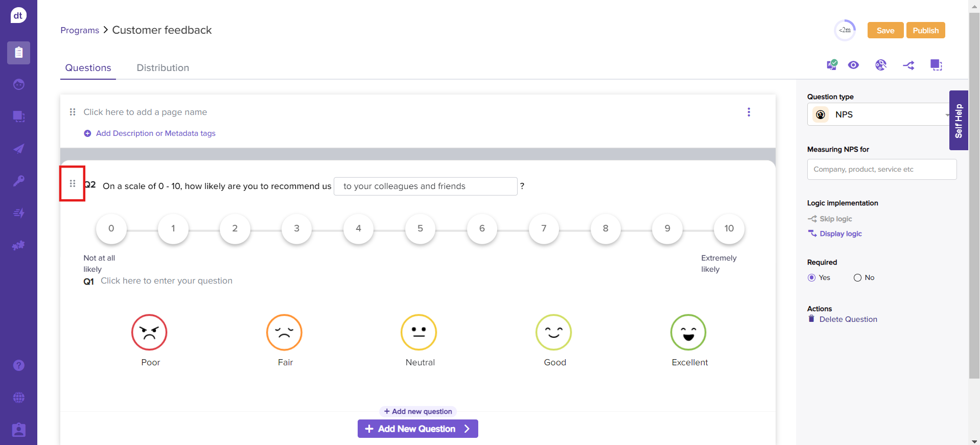Select rating 7 on NPS scale
This screenshot has height=445, width=980.
click(544, 228)
